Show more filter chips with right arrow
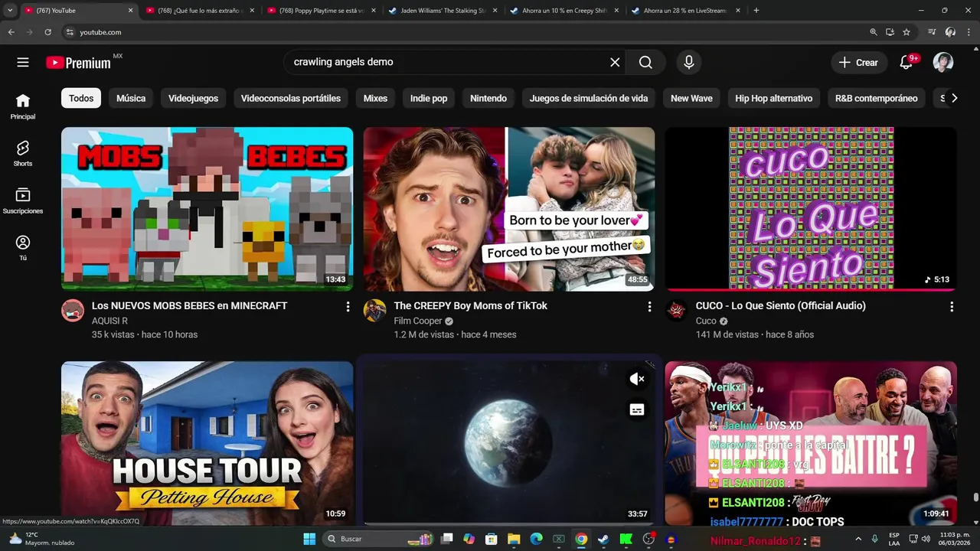The width and height of the screenshot is (980, 551). coord(954,98)
